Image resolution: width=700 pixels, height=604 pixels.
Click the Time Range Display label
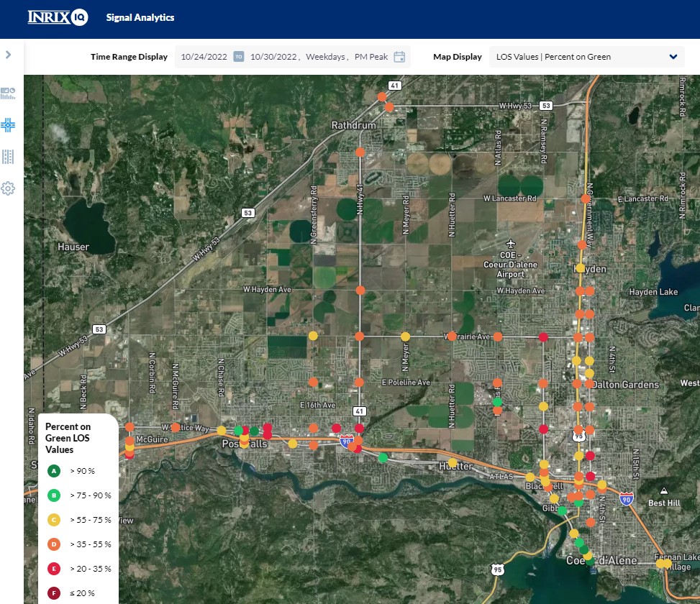(129, 57)
